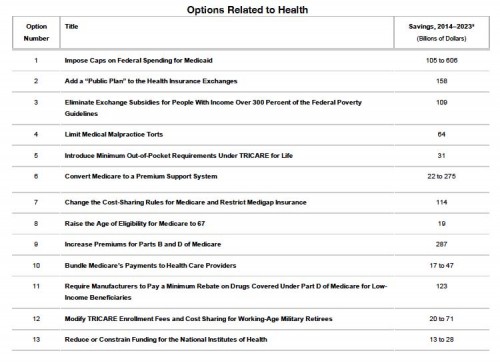Click the Impose Caps on Federal Spending for Medicaid title
This screenshot has height=363, width=500.
pyautogui.click(x=138, y=60)
